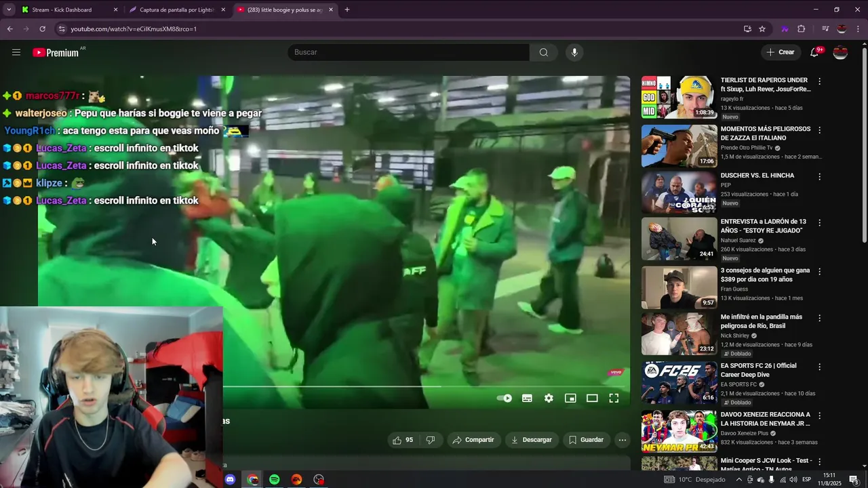The width and height of the screenshot is (868, 488).
Task: Open the Nick Shirley channel name
Action: (x=735, y=335)
